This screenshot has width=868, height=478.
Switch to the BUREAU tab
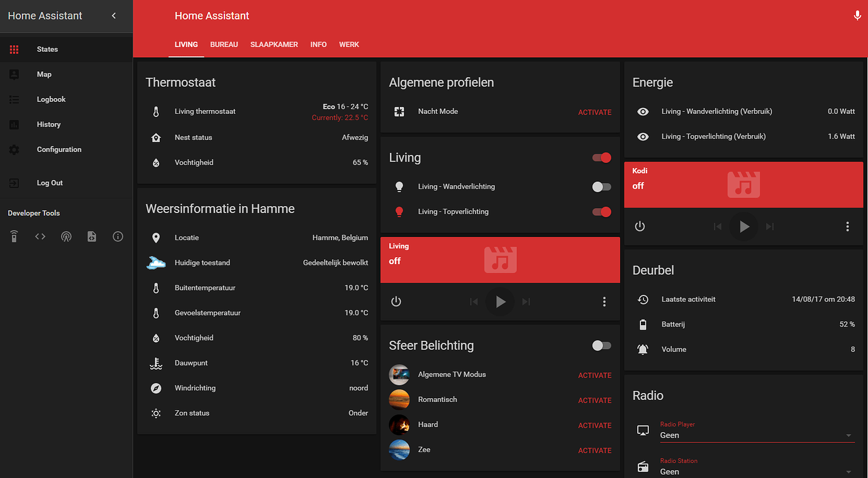(224, 45)
